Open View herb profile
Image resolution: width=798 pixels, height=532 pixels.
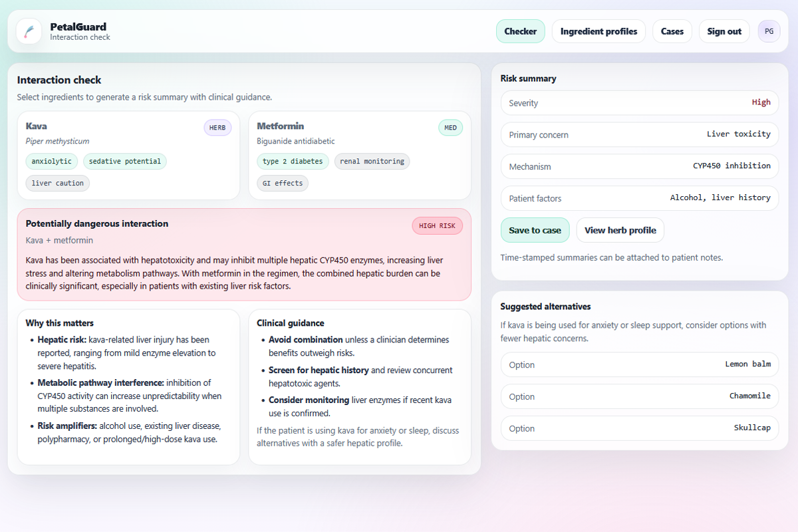click(620, 230)
